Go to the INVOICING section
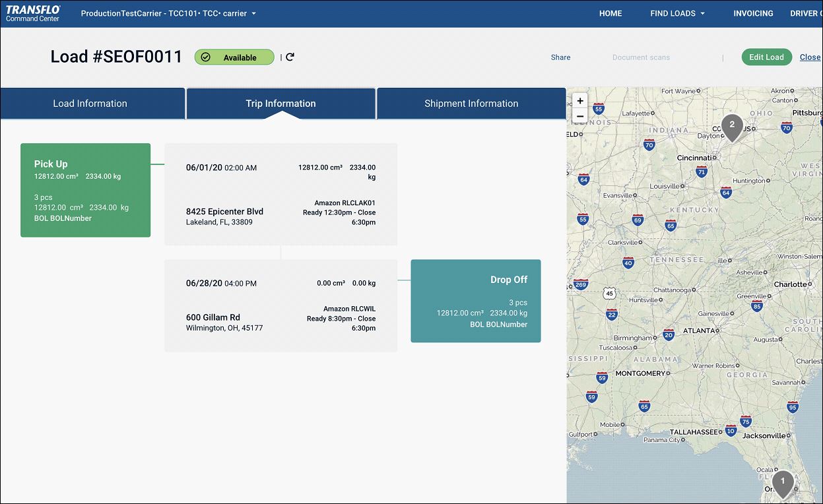 click(752, 13)
